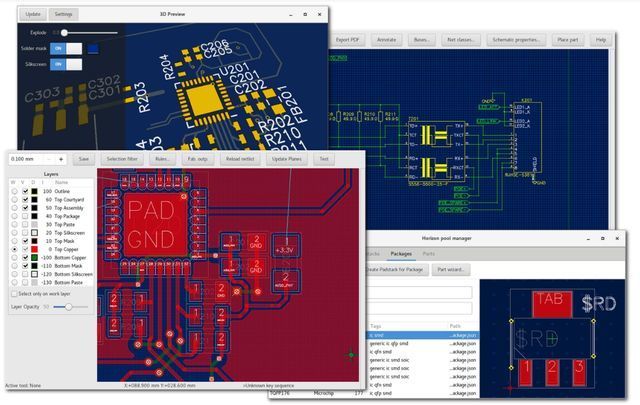
Task: Toggle the Silkscreen switch in 3D Preview
Action: pyautogui.click(x=66, y=64)
